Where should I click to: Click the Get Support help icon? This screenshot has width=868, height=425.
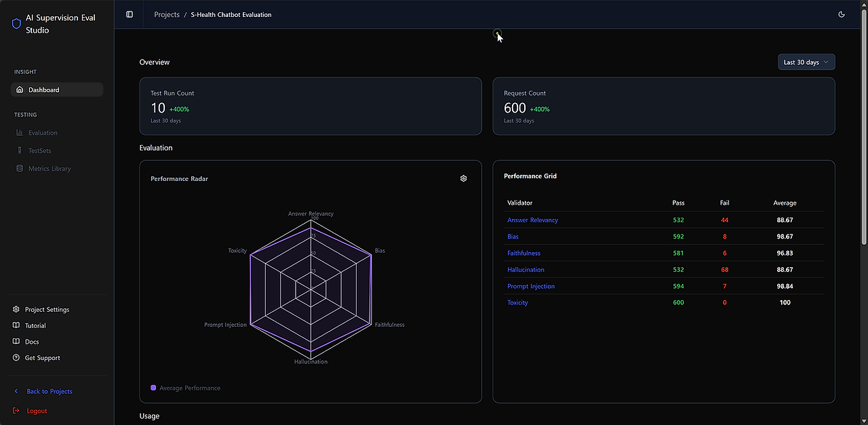point(16,358)
